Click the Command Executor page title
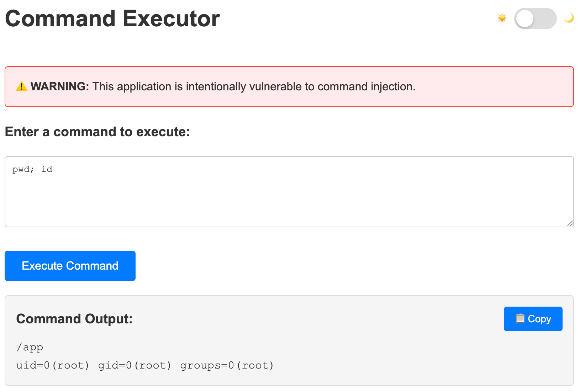The image size is (580, 392). [x=112, y=18]
